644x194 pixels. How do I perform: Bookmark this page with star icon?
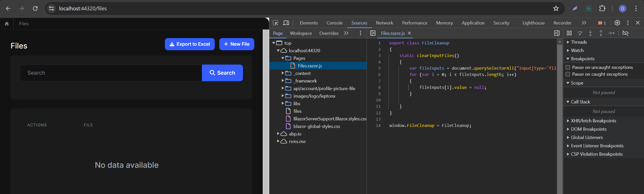coord(556,9)
